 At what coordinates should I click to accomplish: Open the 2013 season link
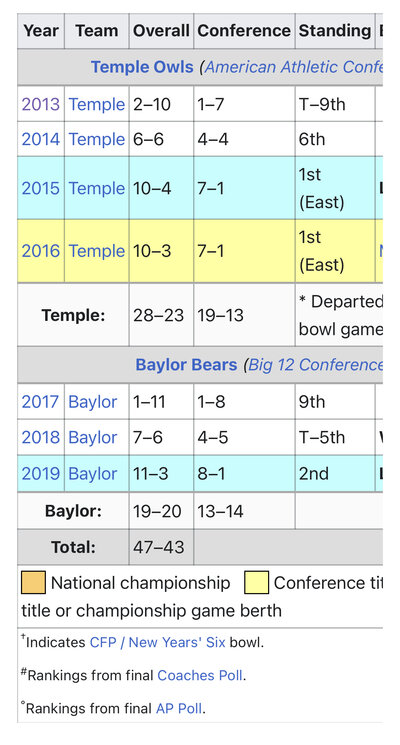[41, 104]
